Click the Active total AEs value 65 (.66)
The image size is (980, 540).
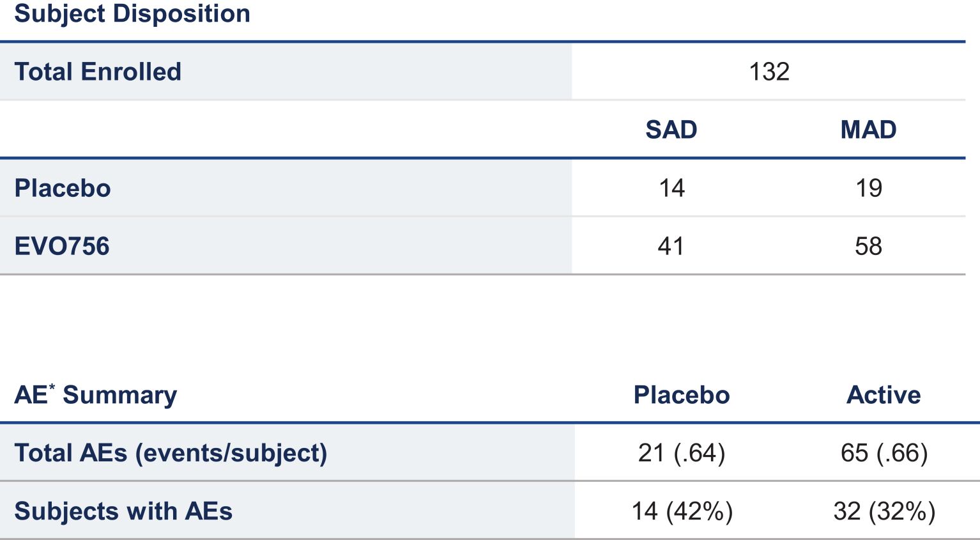884,453
